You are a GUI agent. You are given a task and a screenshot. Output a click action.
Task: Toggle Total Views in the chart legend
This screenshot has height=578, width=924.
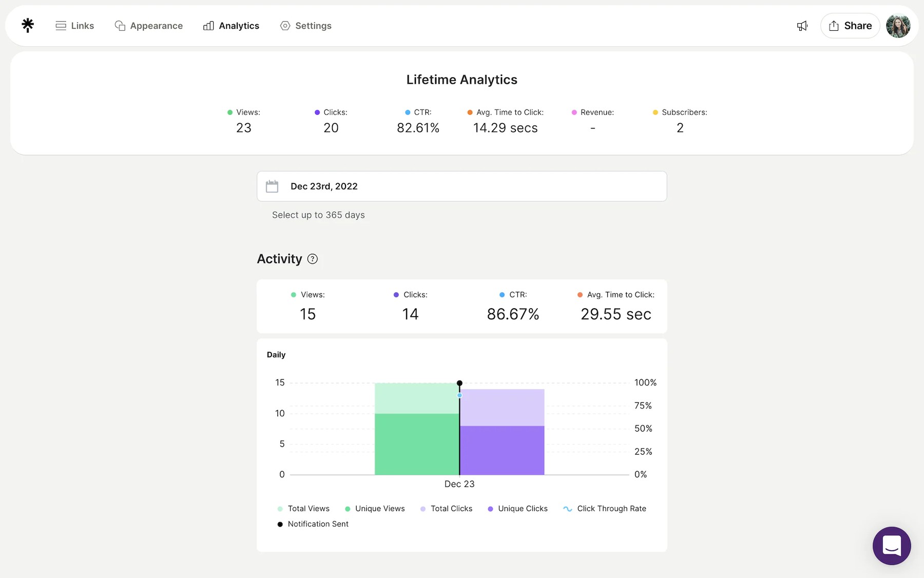click(303, 508)
